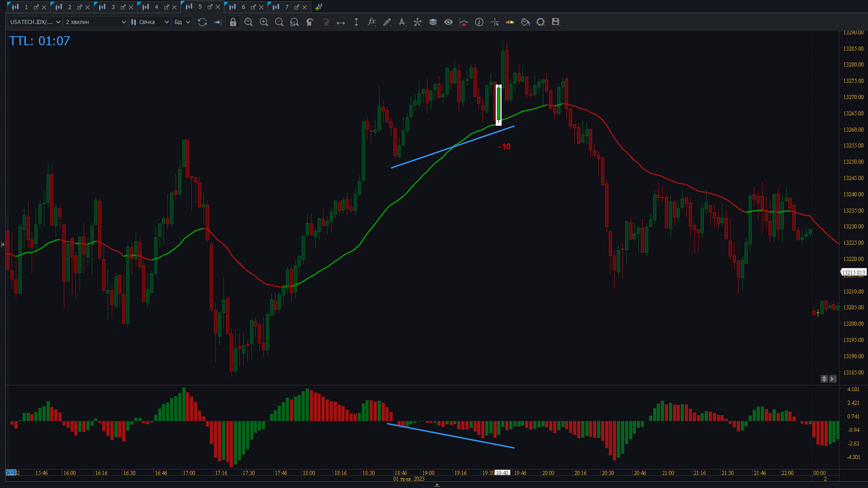Open the 'Бід' price side dropdown
Screen dimensions: 868x488
pyautogui.click(x=182, y=22)
